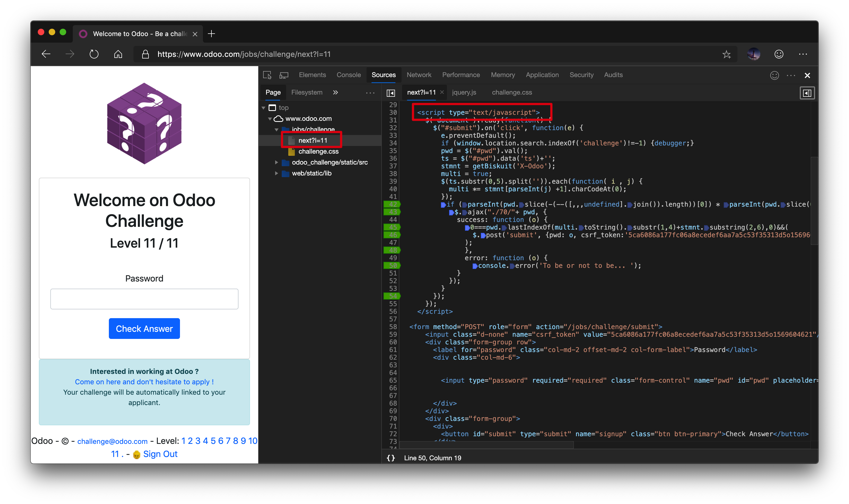Reload the page with refresh icon
Screen dimensions: 849x504
tap(94, 54)
